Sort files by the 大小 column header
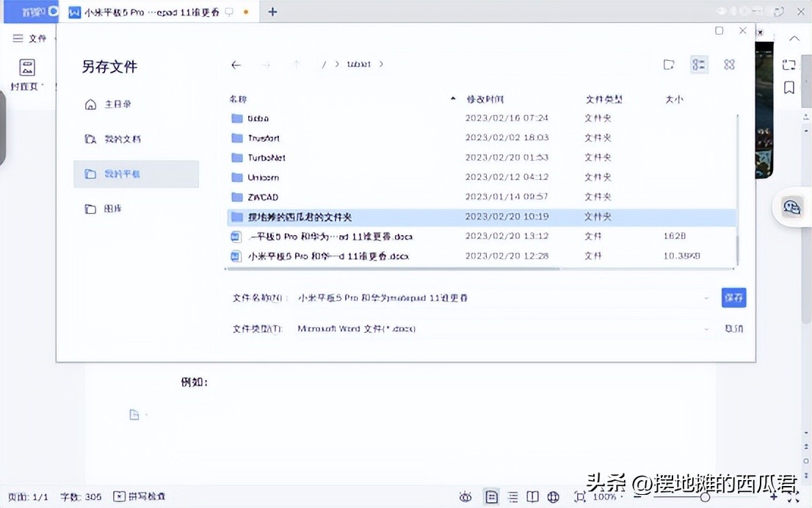This screenshot has width=812, height=508. coord(674,99)
